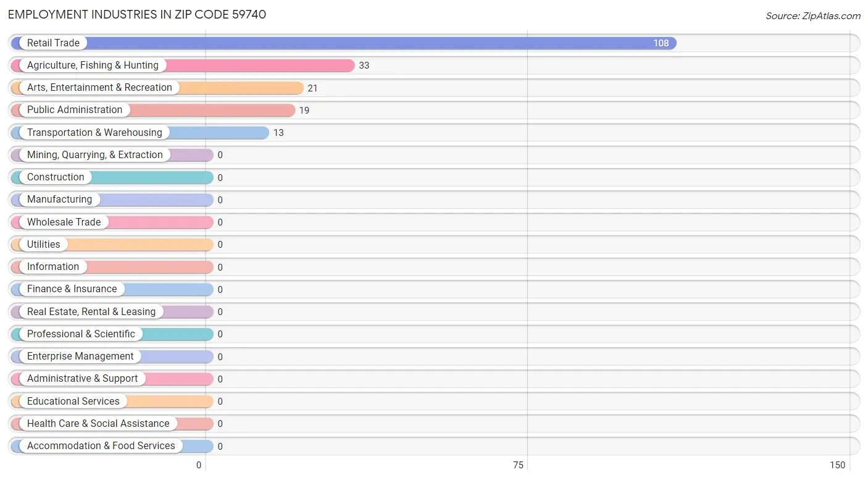Click the value 13 beside Transportation bar
This screenshot has height=480, width=868.
coord(278,133)
